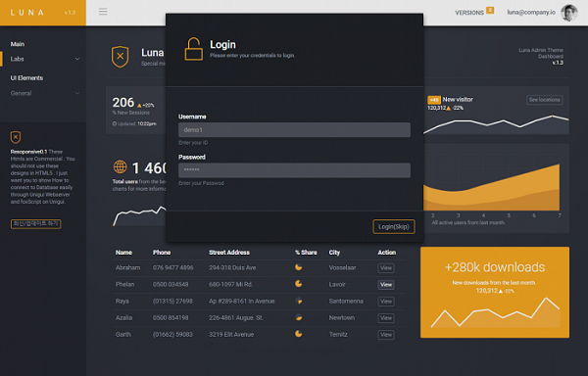Viewport: 588px width, 376px height.
Task: Click View button in Raya row
Action: click(386, 302)
